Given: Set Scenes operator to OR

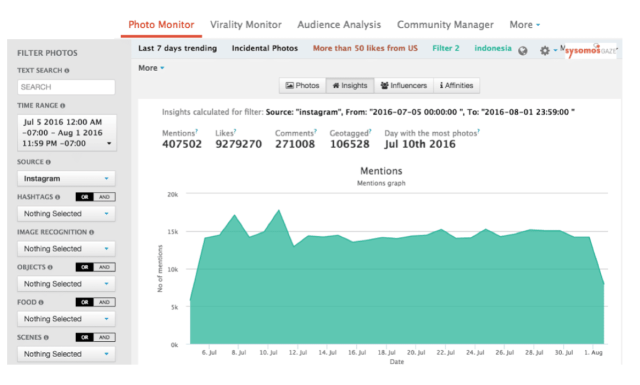Looking at the screenshot, I should pyautogui.click(x=84, y=337).
